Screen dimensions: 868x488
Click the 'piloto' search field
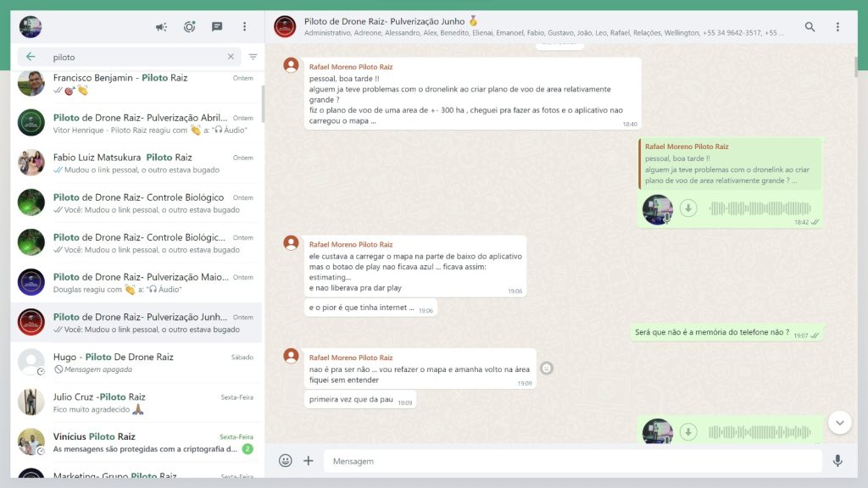130,57
